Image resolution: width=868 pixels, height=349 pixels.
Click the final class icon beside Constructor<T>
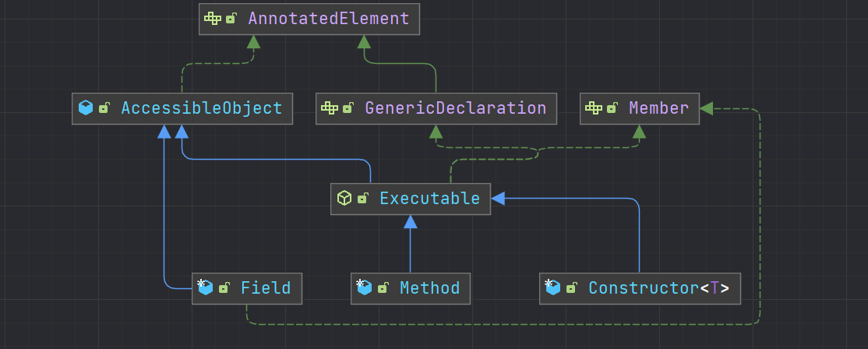552,288
